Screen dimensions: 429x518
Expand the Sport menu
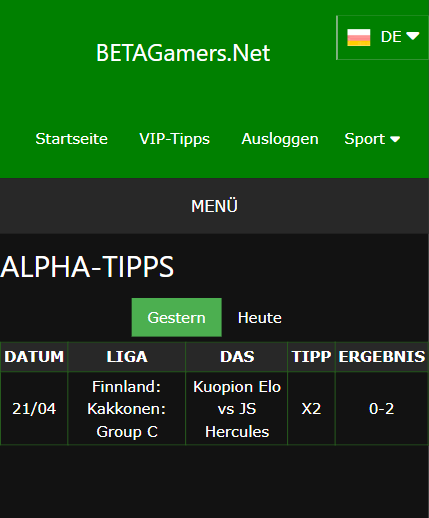tap(372, 139)
